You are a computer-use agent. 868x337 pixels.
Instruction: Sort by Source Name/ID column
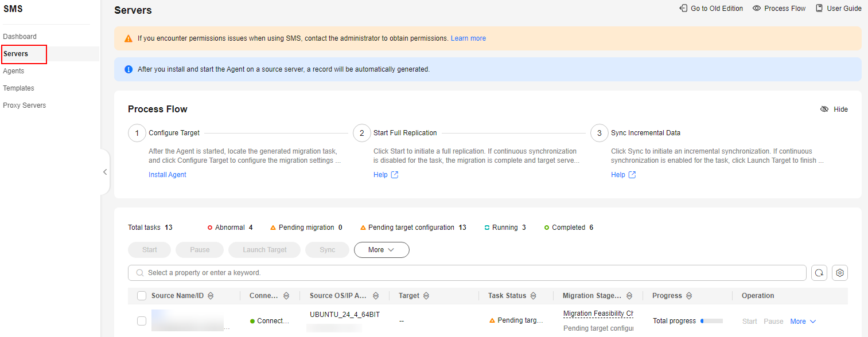(x=211, y=296)
